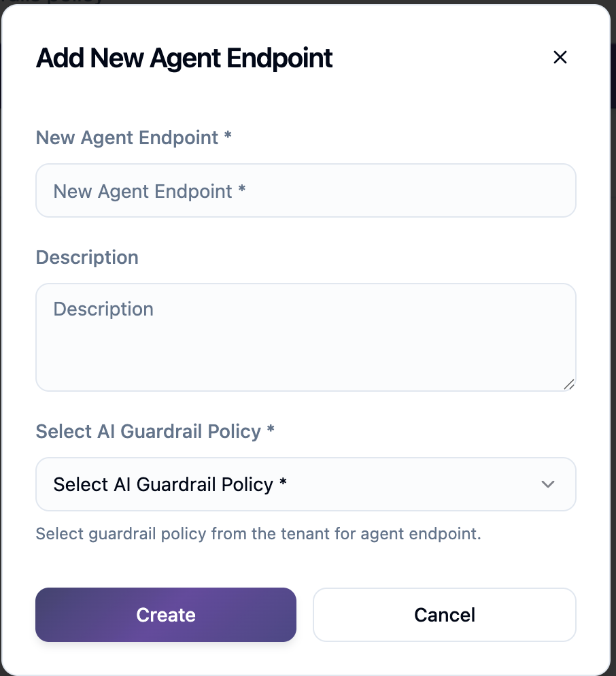Click the Add New Agent Endpoint title
The width and height of the screenshot is (616, 676).
(x=184, y=58)
